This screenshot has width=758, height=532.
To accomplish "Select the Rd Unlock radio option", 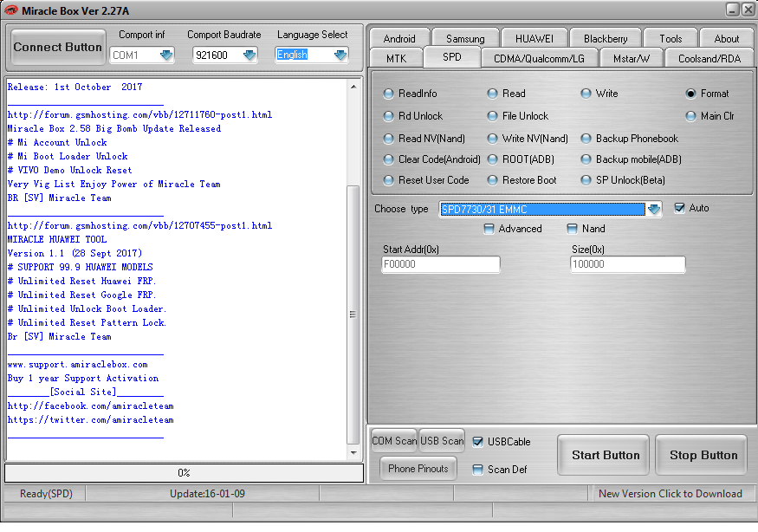I will click(388, 116).
